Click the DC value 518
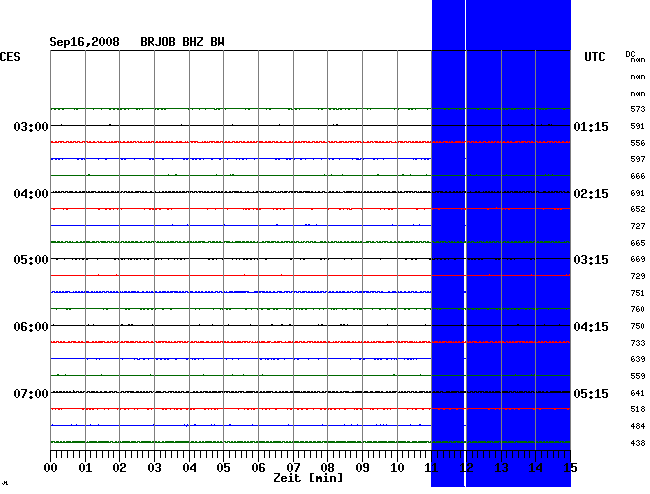This screenshot has height=494, width=650. point(638,409)
